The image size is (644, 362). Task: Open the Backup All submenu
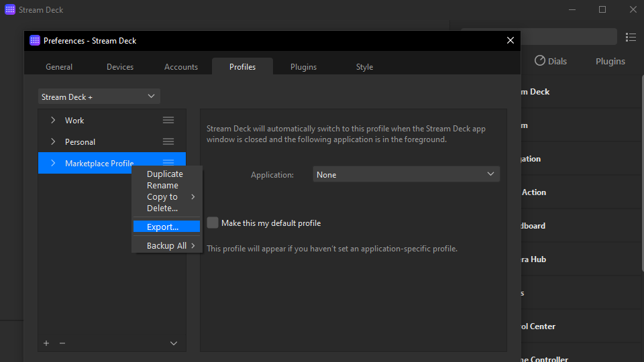167,245
